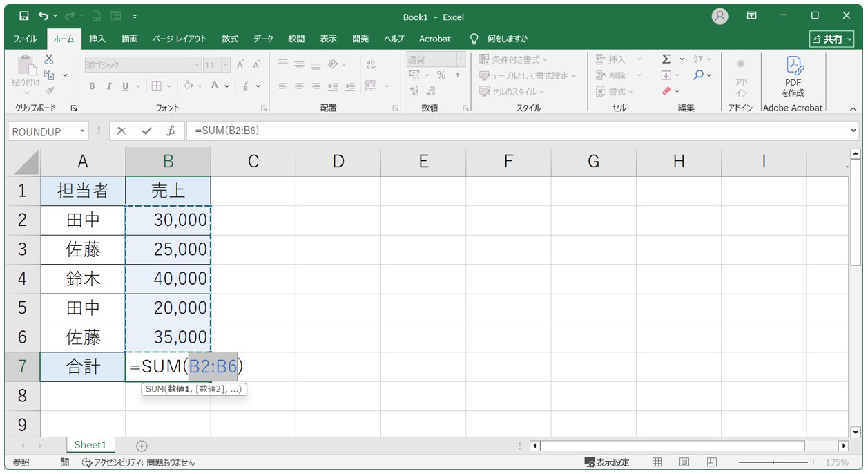Image resolution: width=868 pixels, height=474 pixels.
Task: Click the Cut scissors icon
Action: pos(49,60)
